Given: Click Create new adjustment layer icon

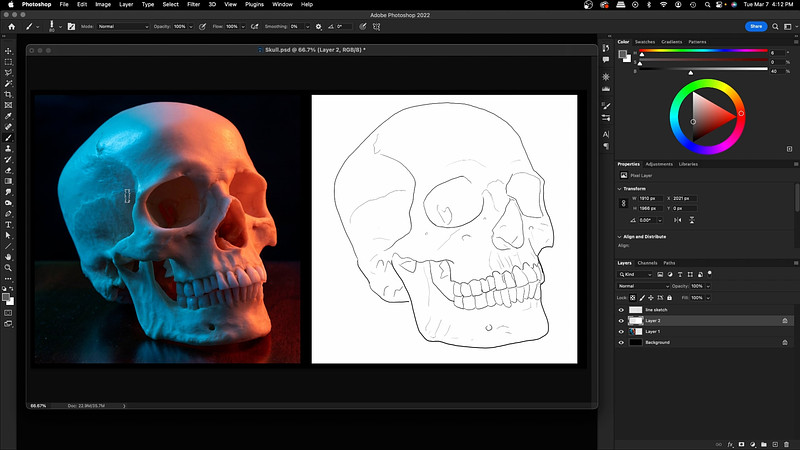Looking at the screenshot, I should (753, 444).
